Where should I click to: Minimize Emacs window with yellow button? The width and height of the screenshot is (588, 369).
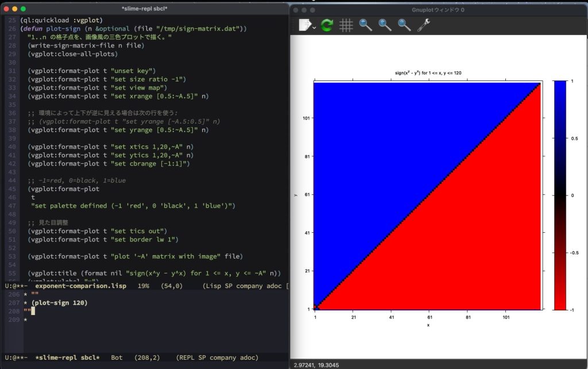[x=14, y=9]
